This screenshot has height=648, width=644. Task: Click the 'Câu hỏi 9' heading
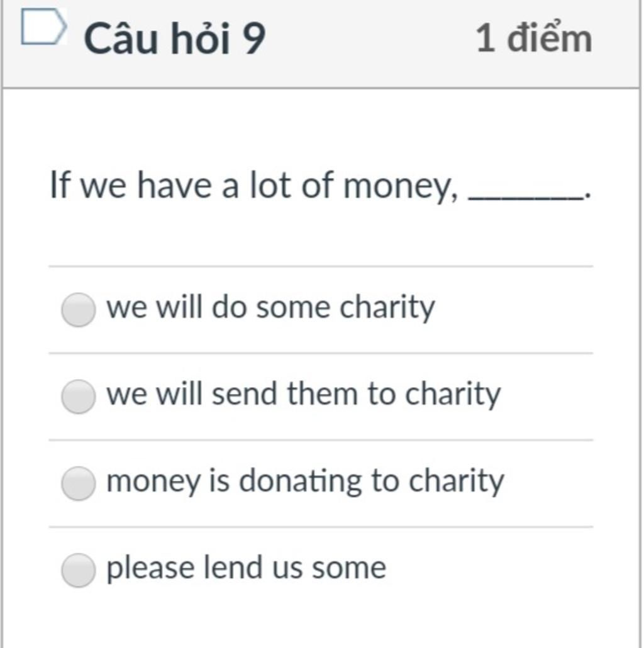click(175, 38)
